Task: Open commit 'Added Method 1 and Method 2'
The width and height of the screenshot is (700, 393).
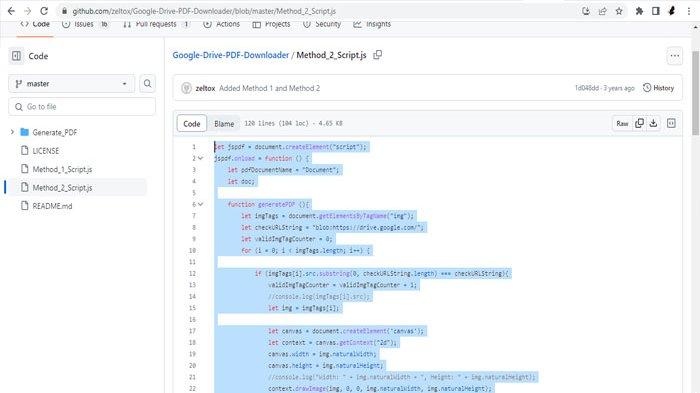Action: point(270,88)
